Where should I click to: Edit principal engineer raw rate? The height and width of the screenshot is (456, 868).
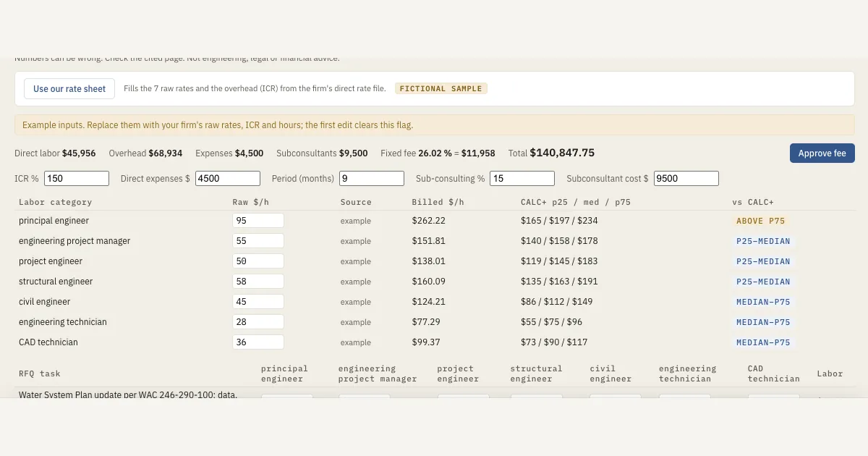[258, 221]
